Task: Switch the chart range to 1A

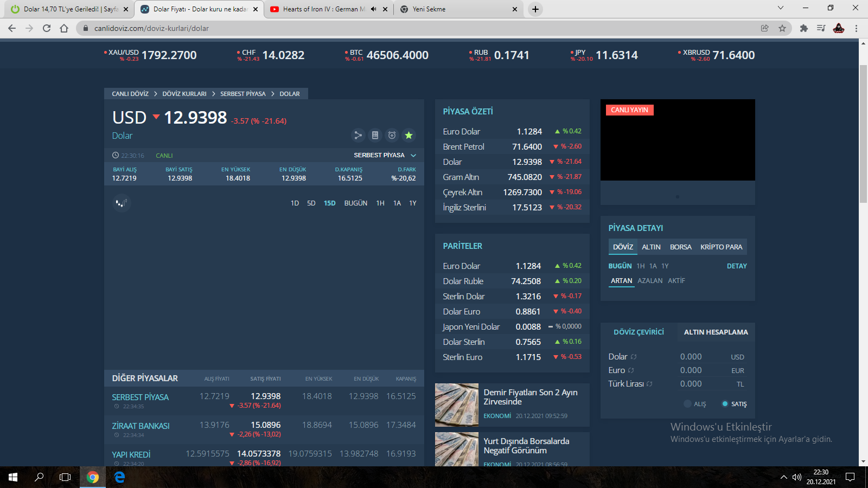Action: pos(397,203)
